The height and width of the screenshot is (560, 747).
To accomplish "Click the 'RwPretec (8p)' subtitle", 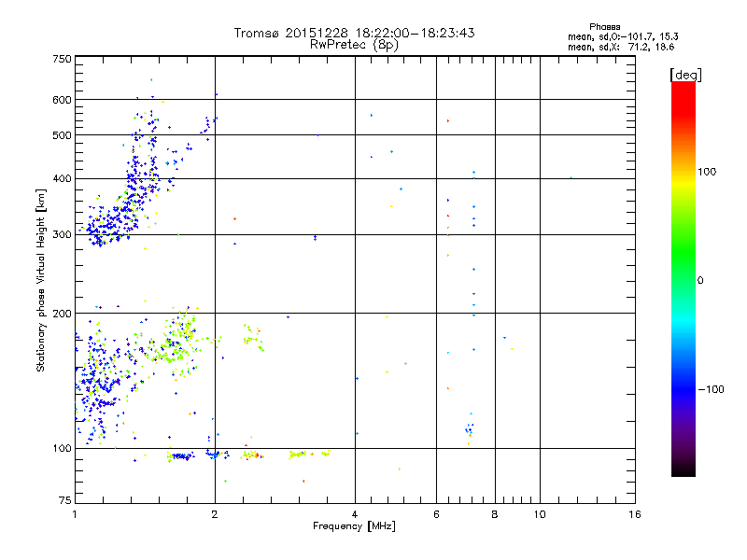I will click(354, 45).
